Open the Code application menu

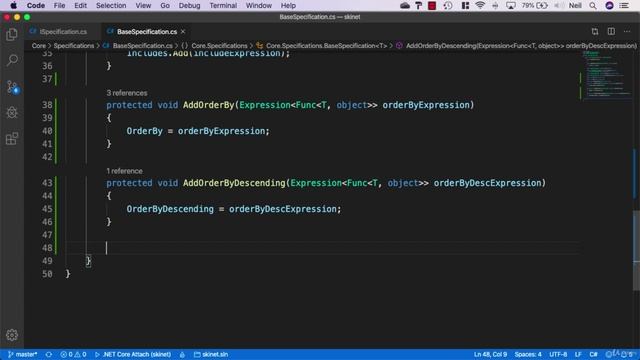pyautogui.click(x=36, y=5)
